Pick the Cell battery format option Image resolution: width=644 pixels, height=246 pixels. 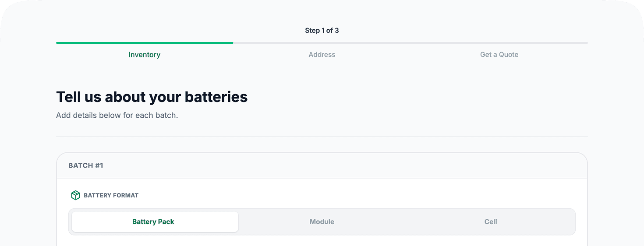tap(490, 222)
